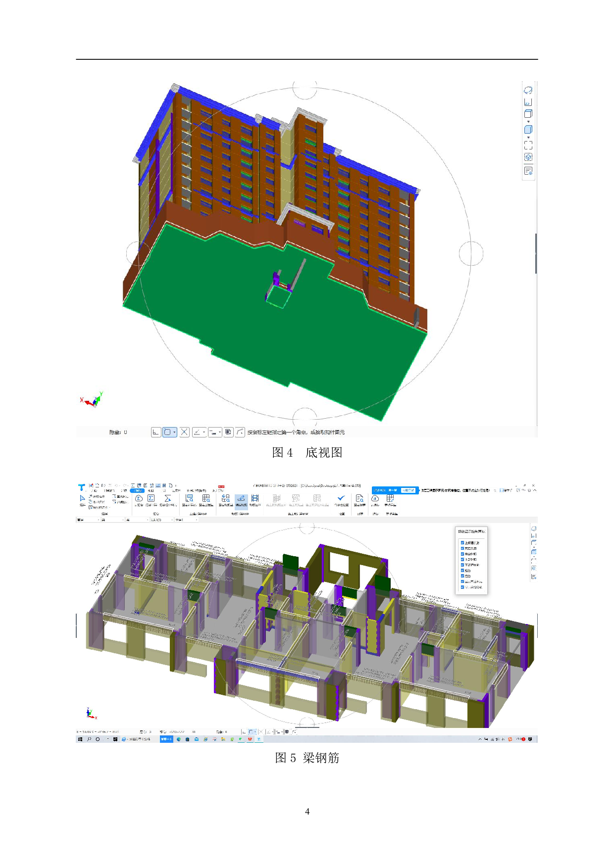Click the rebar 3D icon beside edit rebar
The height and width of the screenshot is (868, 614).
[x=255, y=498]
